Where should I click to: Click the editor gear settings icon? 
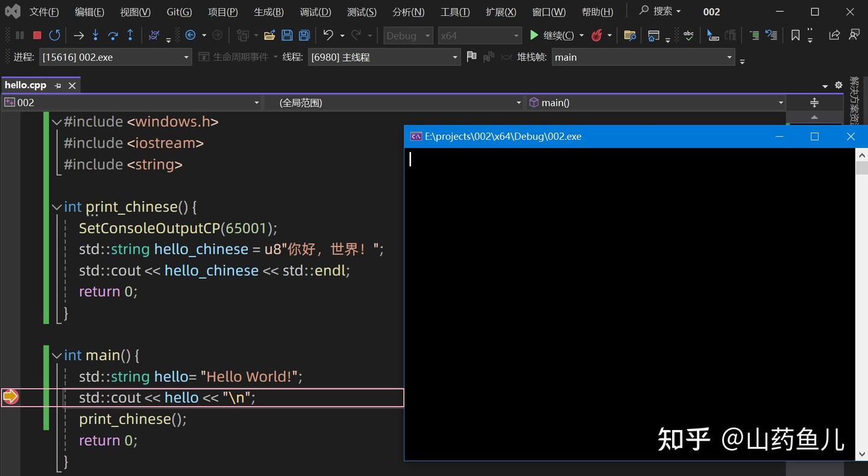coord(838,85)
